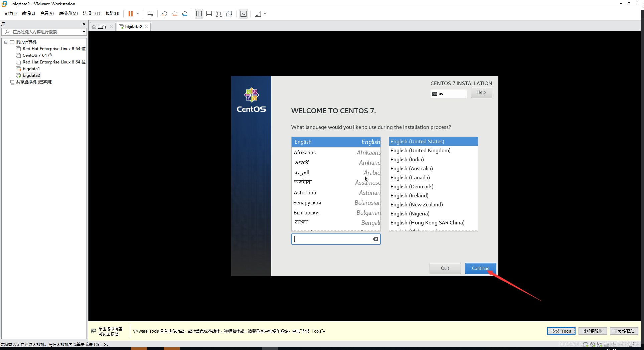Screen dimensions: 644x350
Task: Select Belarusian in the language list
Action: [x=336, y=202]
